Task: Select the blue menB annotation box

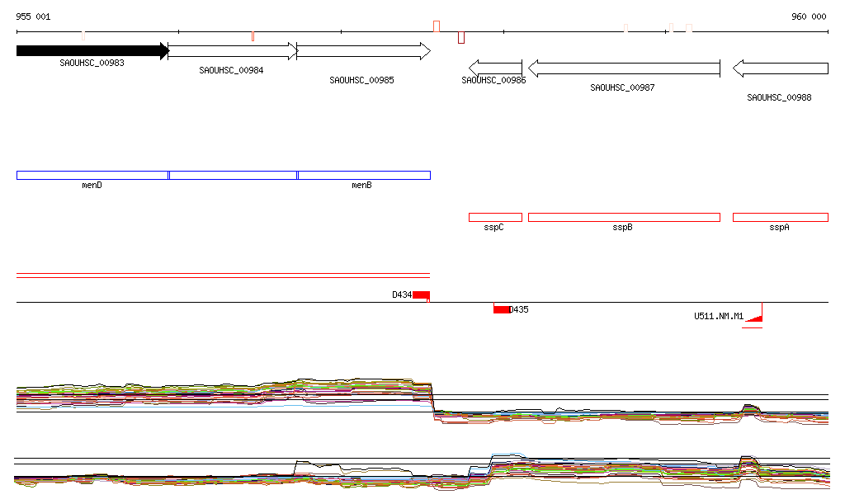Action: [364, 176]
